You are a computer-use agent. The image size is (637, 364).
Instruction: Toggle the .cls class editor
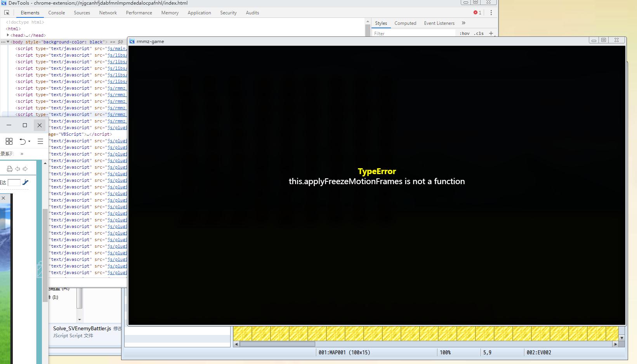(x=479, y=33)
